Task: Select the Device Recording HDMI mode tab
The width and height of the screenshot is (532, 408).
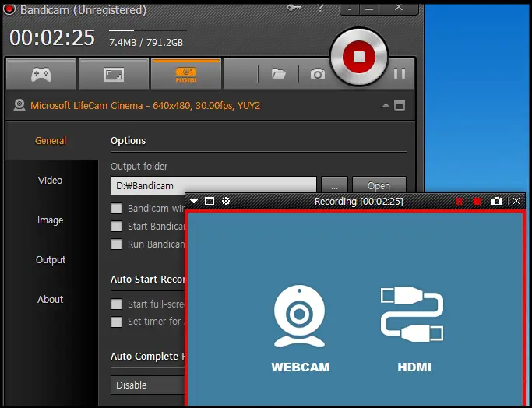Action: pyautogui.click(x=186, y=74)
